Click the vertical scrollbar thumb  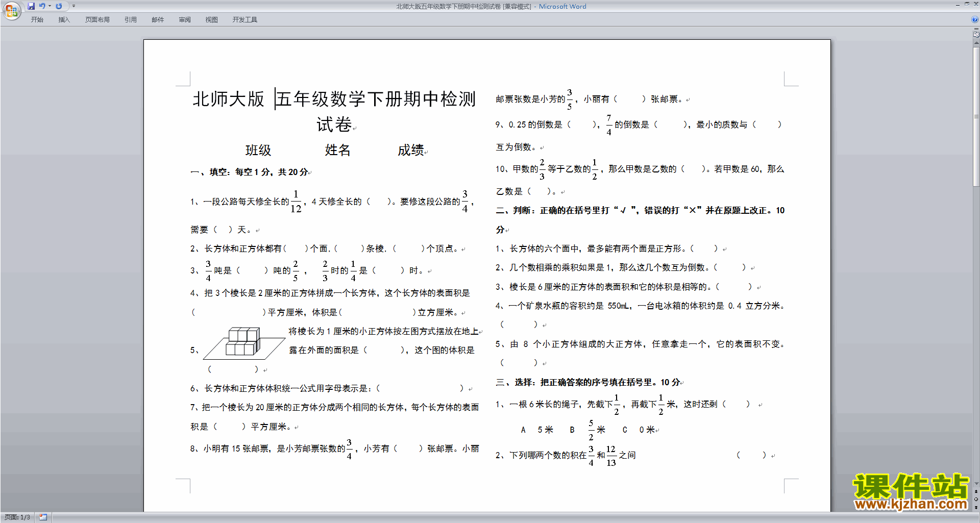click(x=976, y=117)
